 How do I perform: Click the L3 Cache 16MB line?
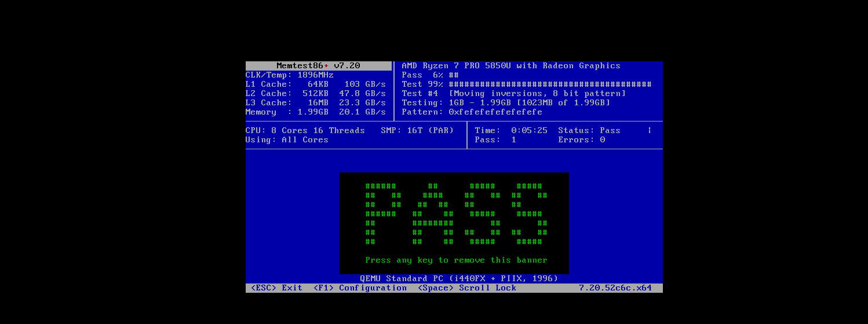(315, 103)
